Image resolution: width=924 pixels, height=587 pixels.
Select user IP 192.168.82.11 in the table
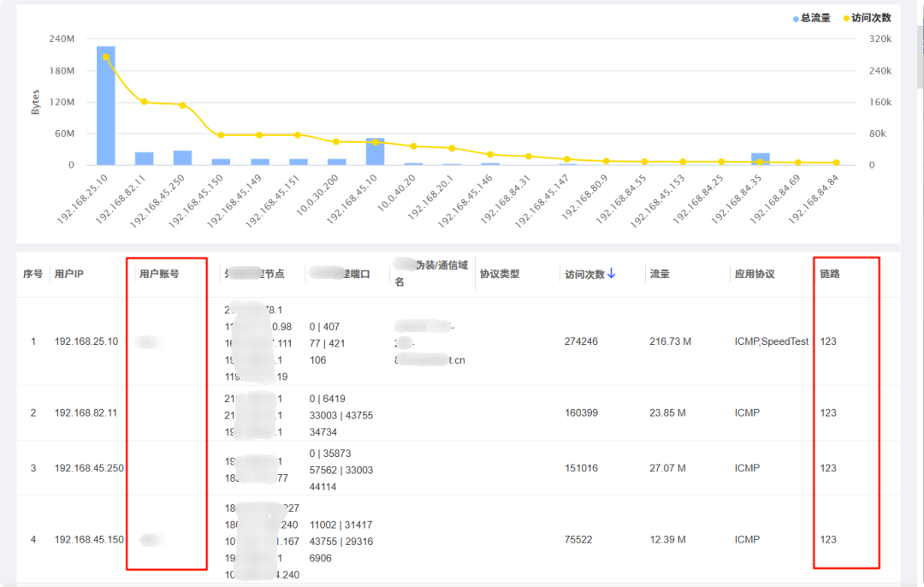(86, 412)
